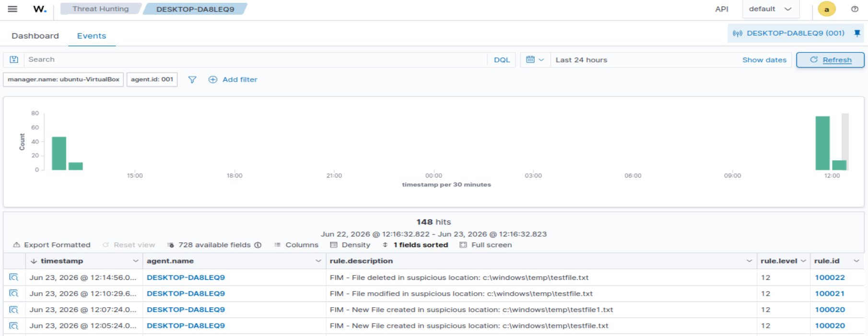Open rule id 100022 link
868x336 pixels.
coord(830,277)
